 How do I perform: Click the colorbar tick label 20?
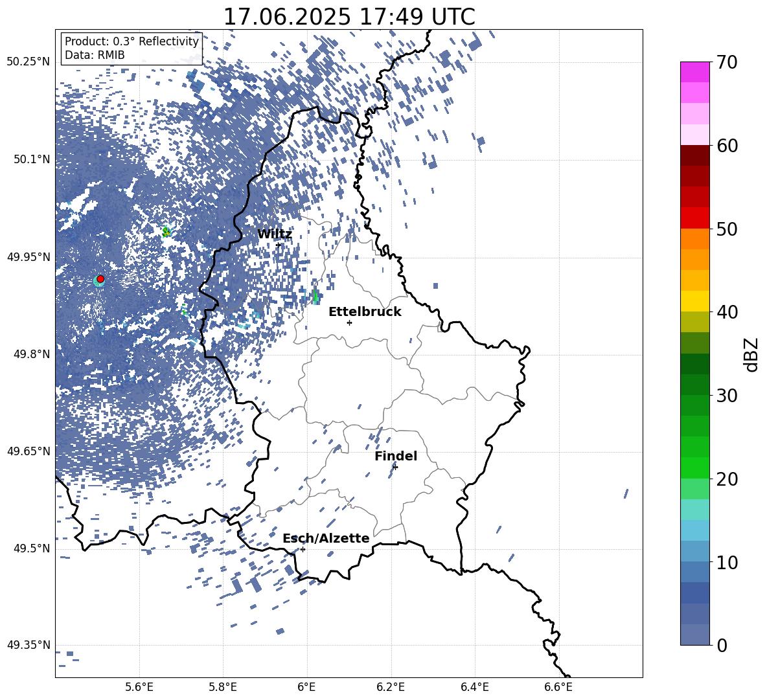click(x=727, y=479)
